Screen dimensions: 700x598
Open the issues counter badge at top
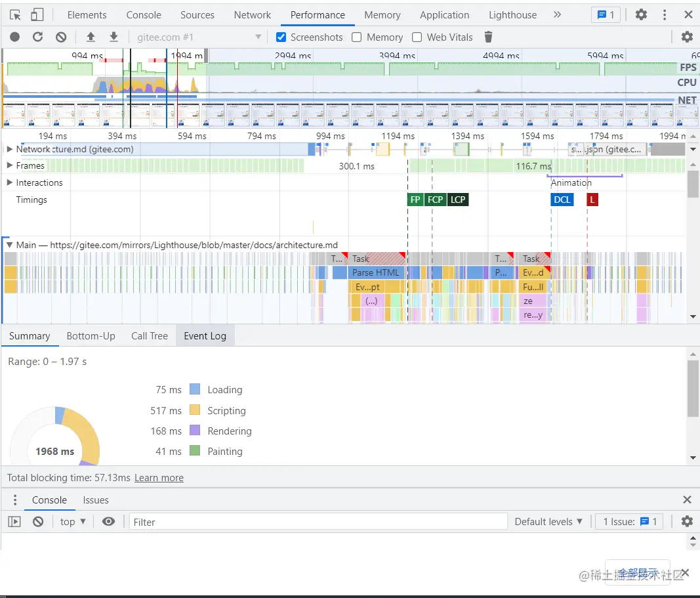pos(606,14)
